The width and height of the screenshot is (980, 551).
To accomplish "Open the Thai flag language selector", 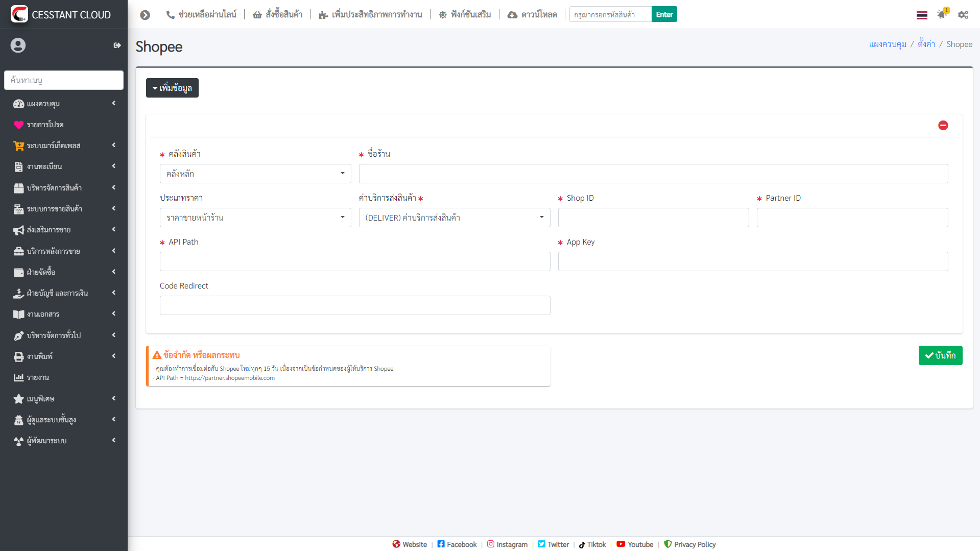I will [922, 15].
